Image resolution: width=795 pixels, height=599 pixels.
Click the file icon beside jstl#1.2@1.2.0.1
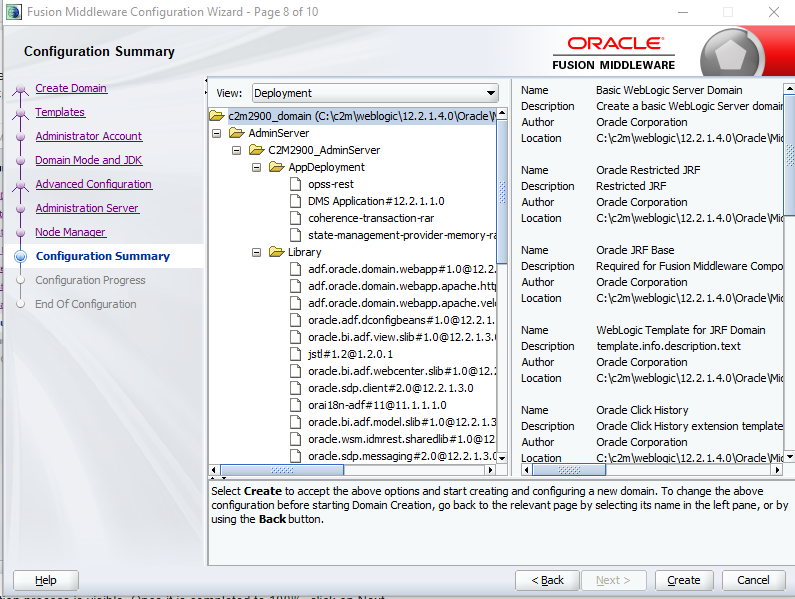pyautogui.click(x=295, y=354)
